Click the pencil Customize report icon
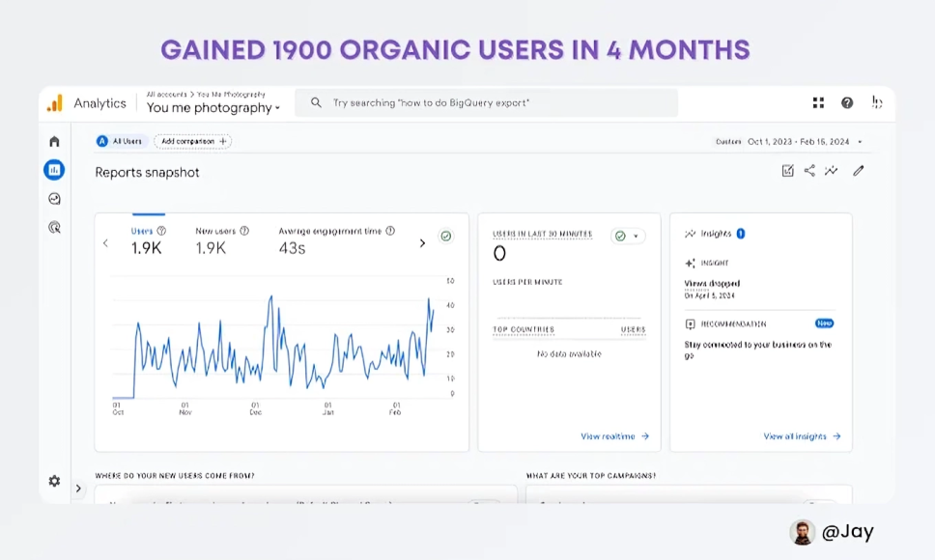The image size is (935, 560). (858, 171)
